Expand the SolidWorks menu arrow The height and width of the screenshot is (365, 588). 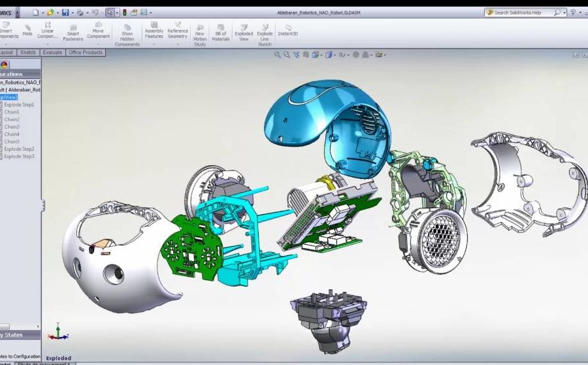click(x=17, y=13)
